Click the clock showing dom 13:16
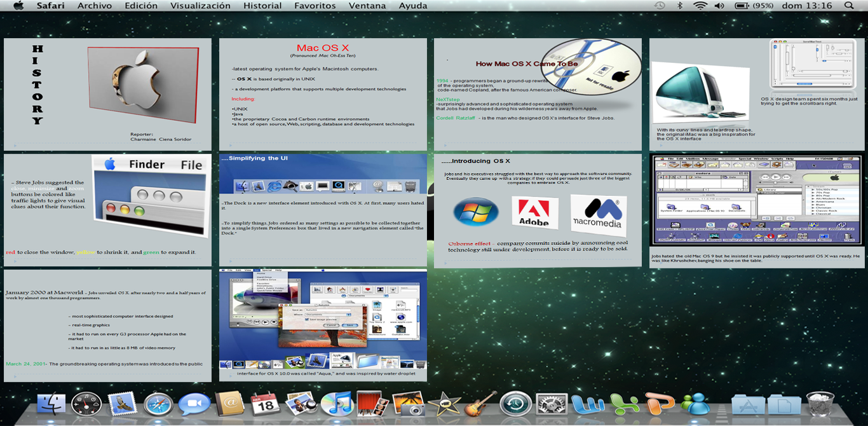 click(x=808, y=6)
